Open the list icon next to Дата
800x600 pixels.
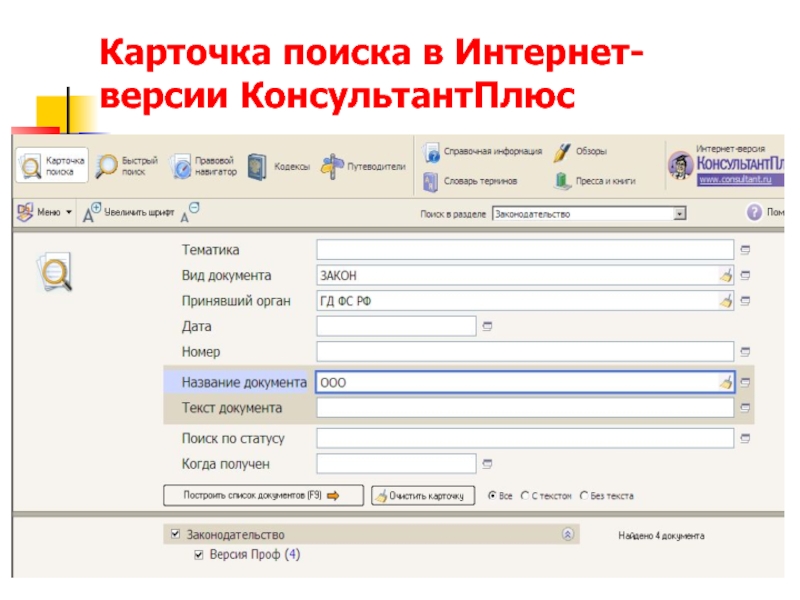pyautogui.click(x=487, y=326)
